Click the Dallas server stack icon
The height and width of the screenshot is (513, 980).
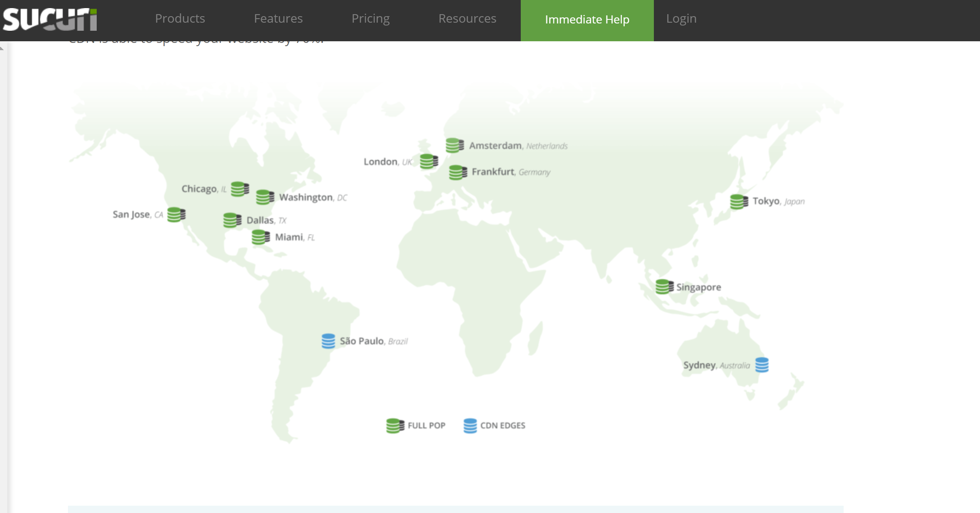[232, 220]
